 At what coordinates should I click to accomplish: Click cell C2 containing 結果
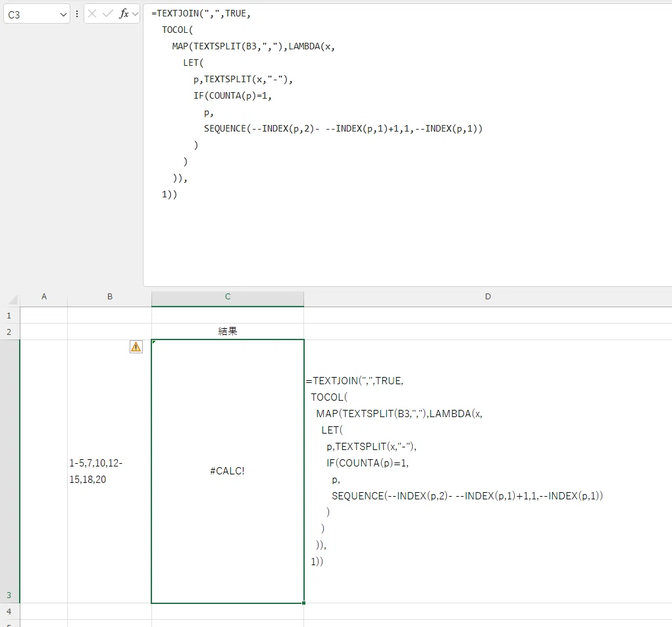point(228,332)
